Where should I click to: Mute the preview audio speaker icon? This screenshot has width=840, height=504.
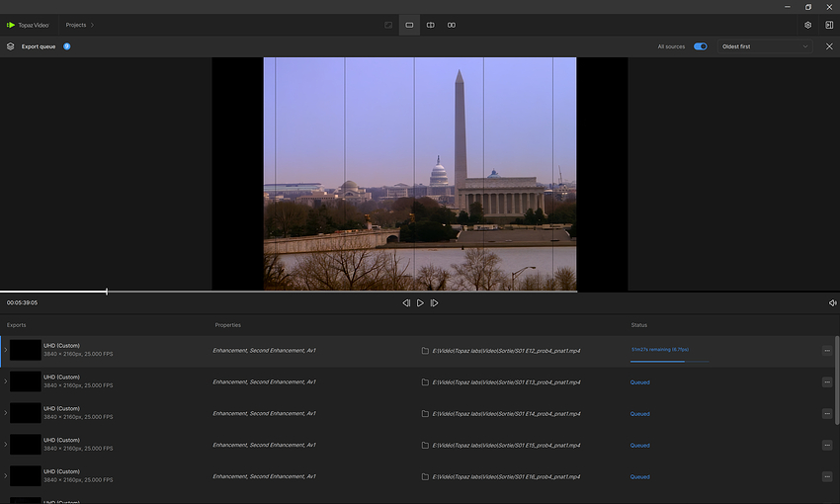[832, 303]
